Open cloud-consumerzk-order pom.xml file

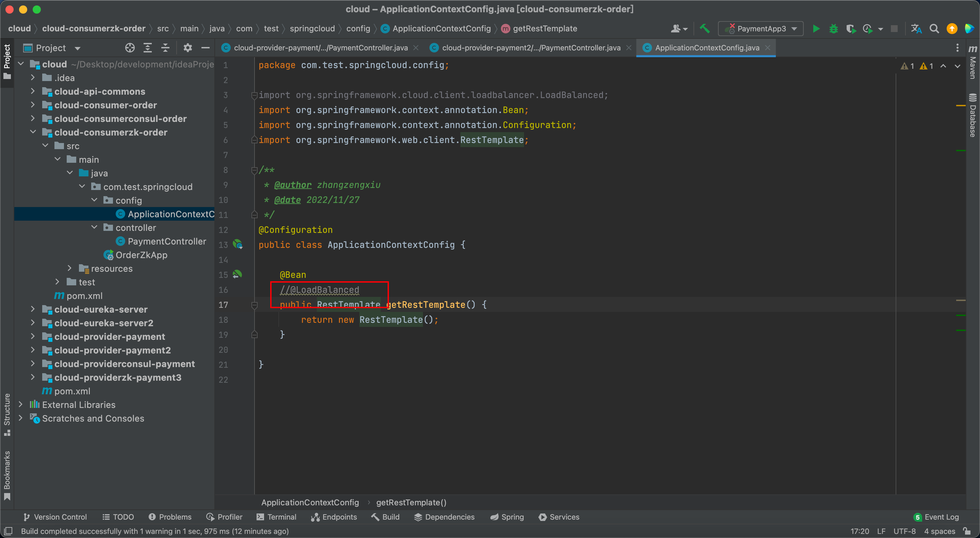pos(78,296)
